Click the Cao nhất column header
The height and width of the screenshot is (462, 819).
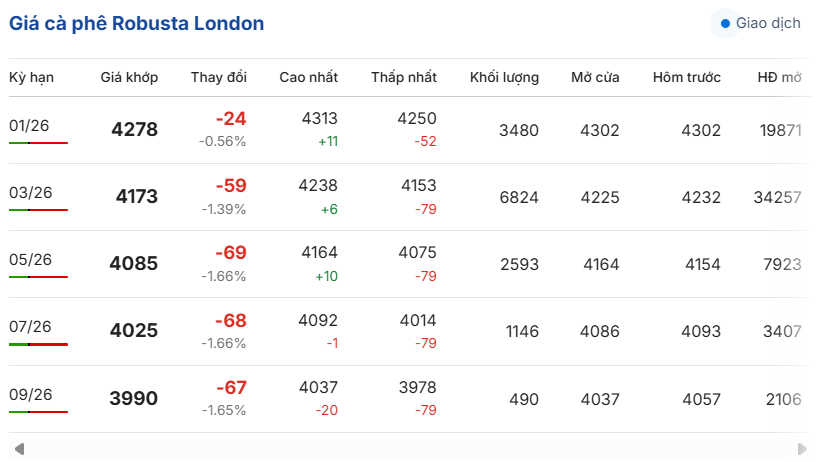point(308,77)
